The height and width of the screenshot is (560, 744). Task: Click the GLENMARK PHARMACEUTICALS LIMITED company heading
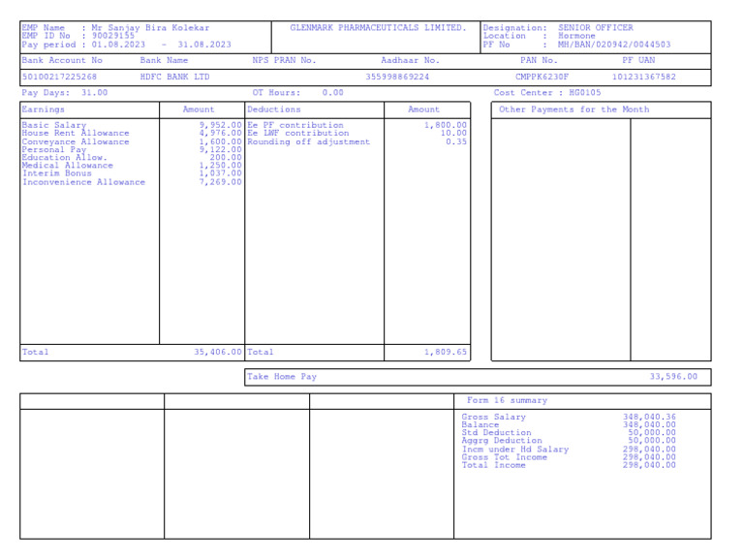tap(378, 28)
